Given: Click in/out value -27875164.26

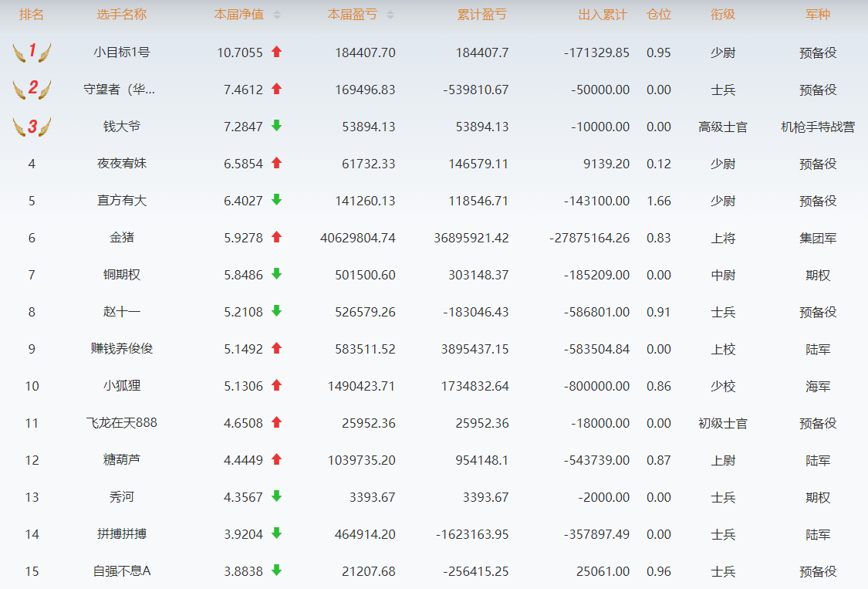Looking at the screenshot, I should [589, 239].
